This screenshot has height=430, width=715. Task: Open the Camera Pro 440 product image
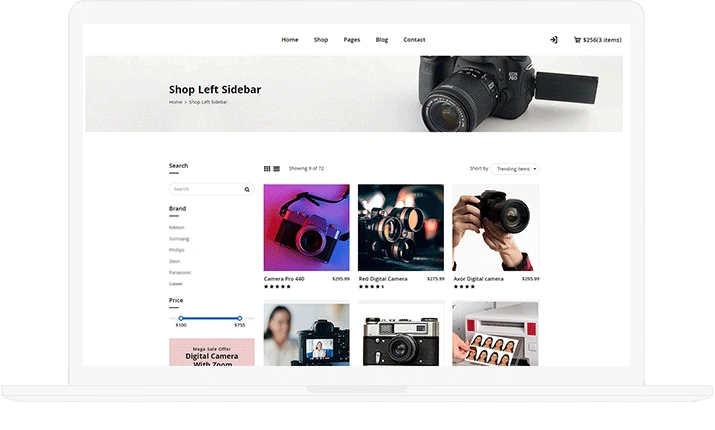pos(306,228)
